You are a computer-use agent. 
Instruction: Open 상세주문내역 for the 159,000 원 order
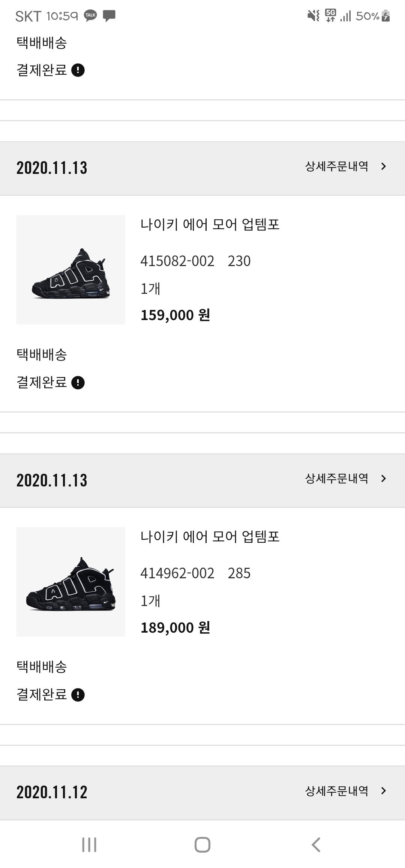coord(336,166)
